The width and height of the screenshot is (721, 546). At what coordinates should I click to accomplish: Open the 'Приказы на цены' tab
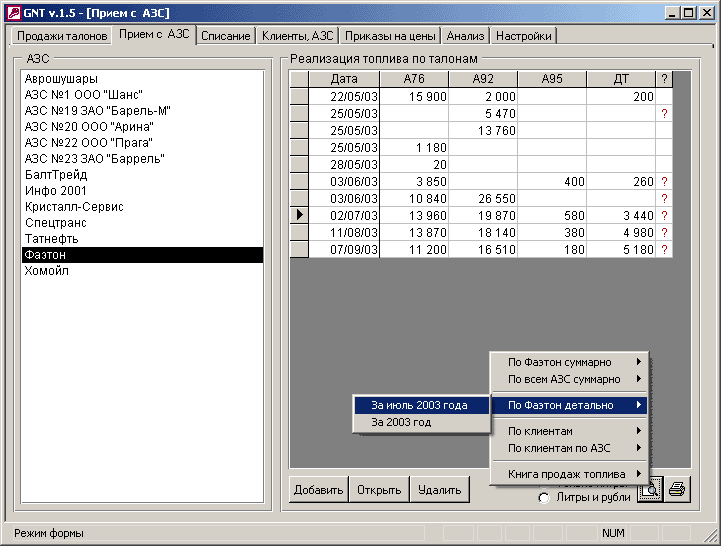[390, 36]
